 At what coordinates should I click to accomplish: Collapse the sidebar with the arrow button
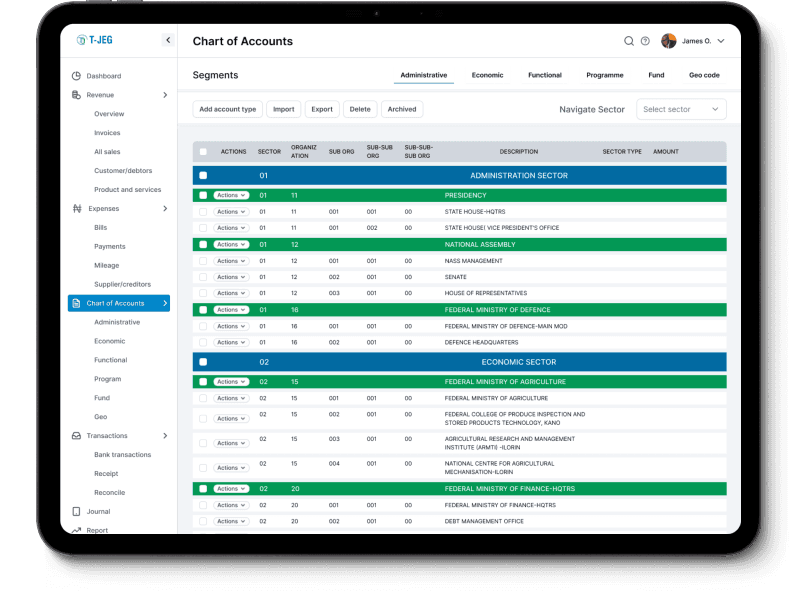168,40
